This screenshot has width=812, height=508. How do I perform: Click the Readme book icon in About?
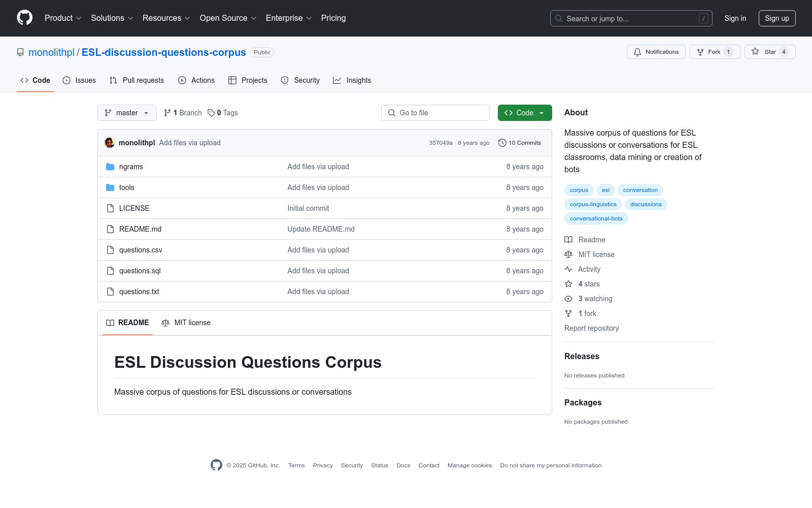(568, 240)
